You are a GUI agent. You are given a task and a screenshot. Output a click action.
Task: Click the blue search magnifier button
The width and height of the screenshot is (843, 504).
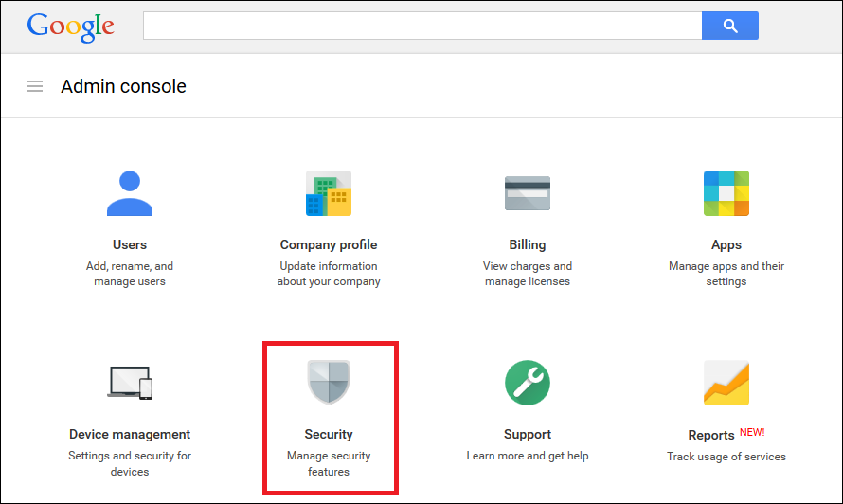coord(730,26)
